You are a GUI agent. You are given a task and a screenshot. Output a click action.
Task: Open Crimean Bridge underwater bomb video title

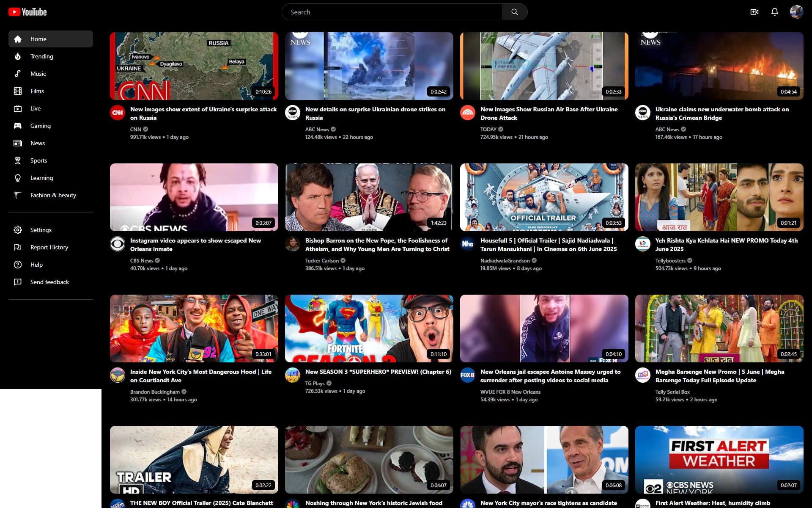[722, 113]
